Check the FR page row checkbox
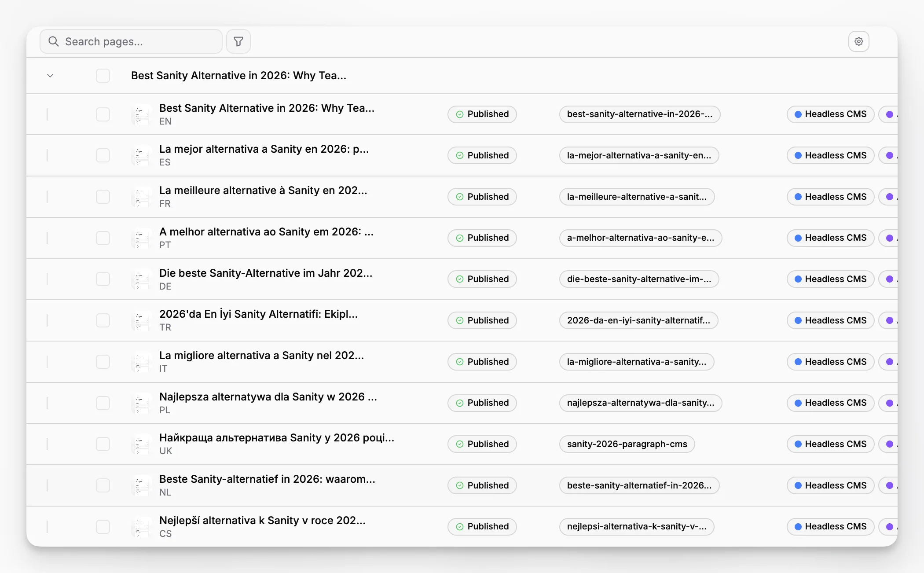924x573 pixels. (103, 197)
